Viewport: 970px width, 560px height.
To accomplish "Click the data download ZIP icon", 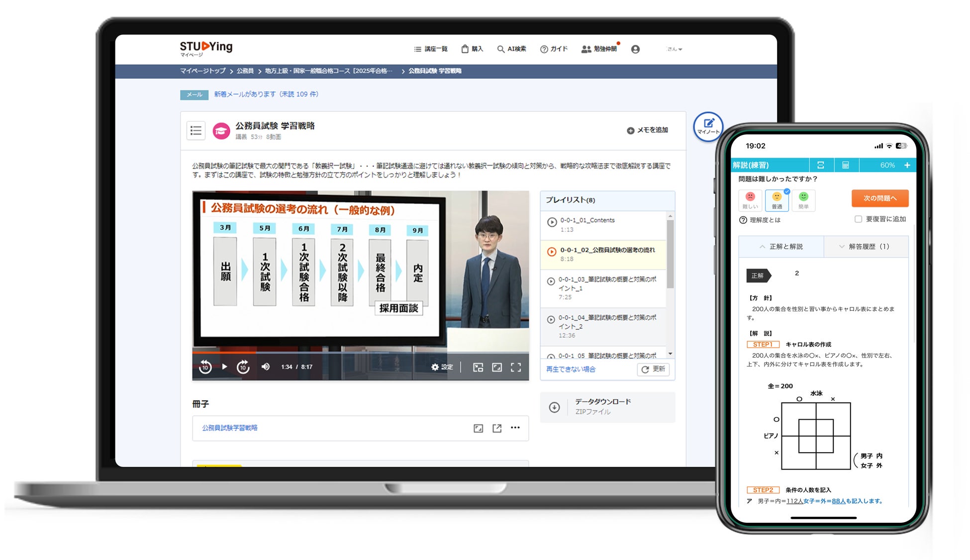I will (554, 407).
